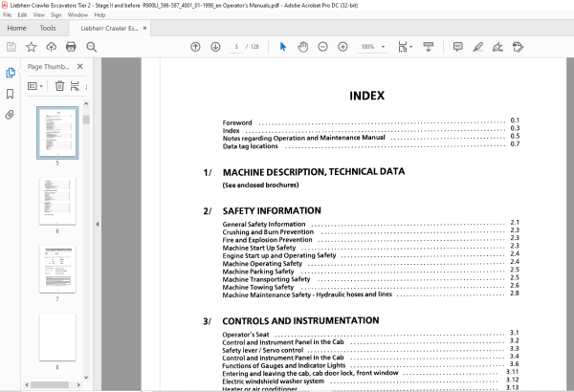Click 'Functions of Gauges and Indicator Lights'
574x392 pixels.
click(x=284, y=365)
